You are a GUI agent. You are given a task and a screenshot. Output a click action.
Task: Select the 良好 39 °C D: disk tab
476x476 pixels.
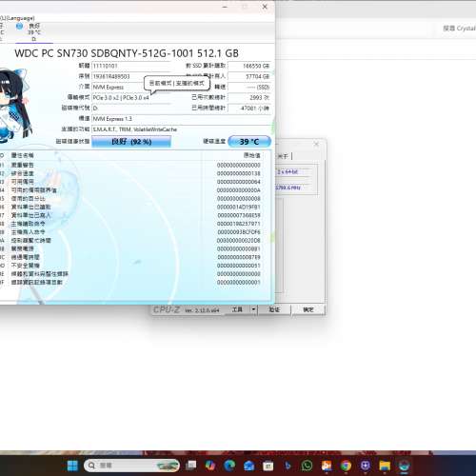click(x=34, y=32)
